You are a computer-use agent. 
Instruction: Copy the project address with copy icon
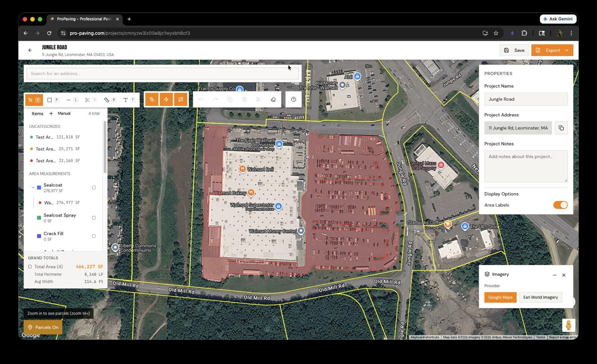click(561, 128)
